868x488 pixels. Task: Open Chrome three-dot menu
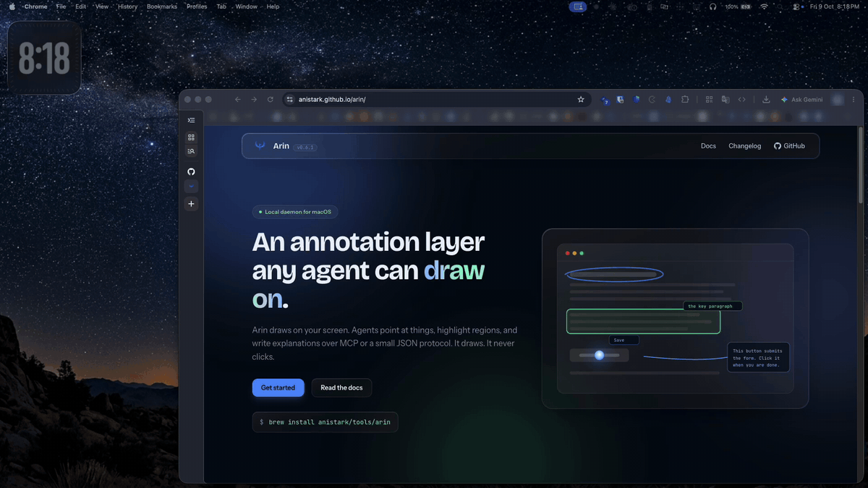854,100
